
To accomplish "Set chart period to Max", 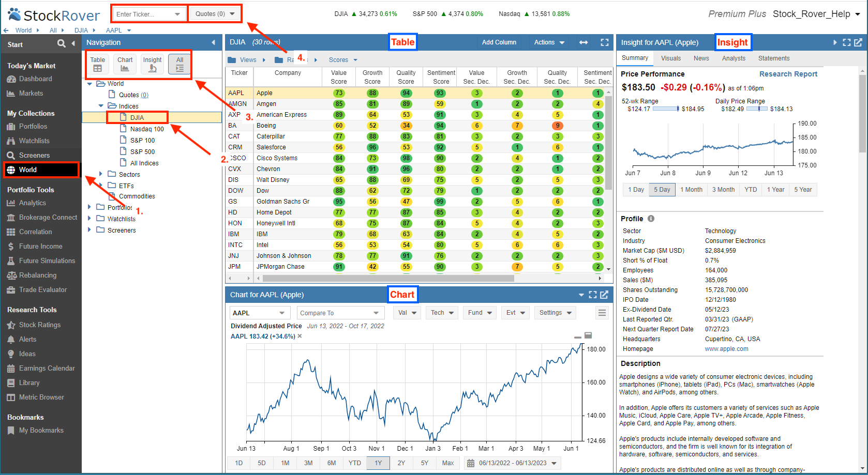I will point(448,463).
